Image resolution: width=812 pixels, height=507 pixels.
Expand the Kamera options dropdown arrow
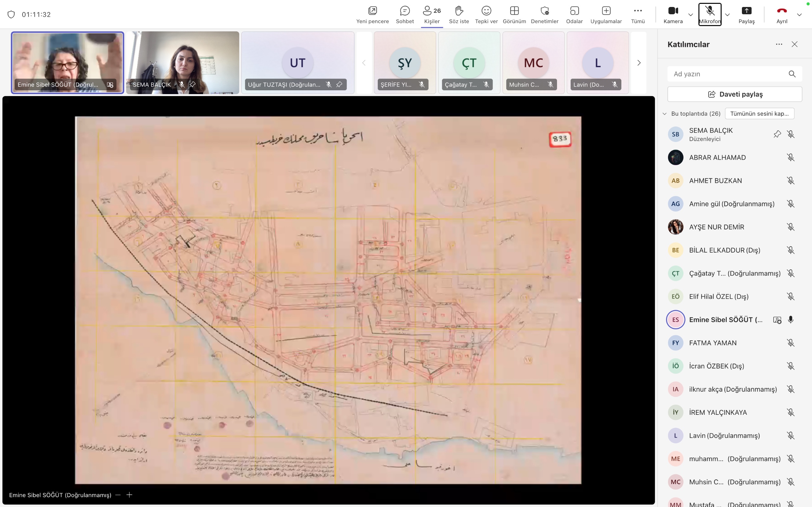point(691,15)
